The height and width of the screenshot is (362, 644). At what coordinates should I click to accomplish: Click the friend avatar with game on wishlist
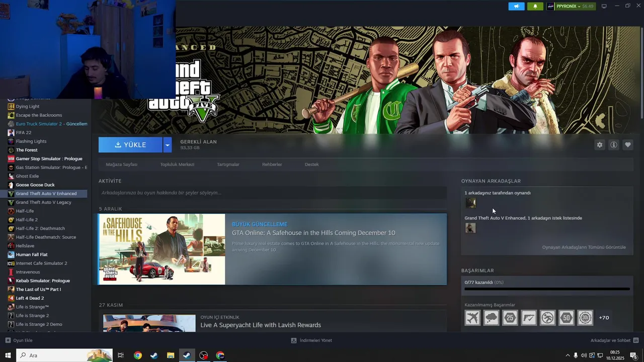pyautogui.click(x=470, y=228)
